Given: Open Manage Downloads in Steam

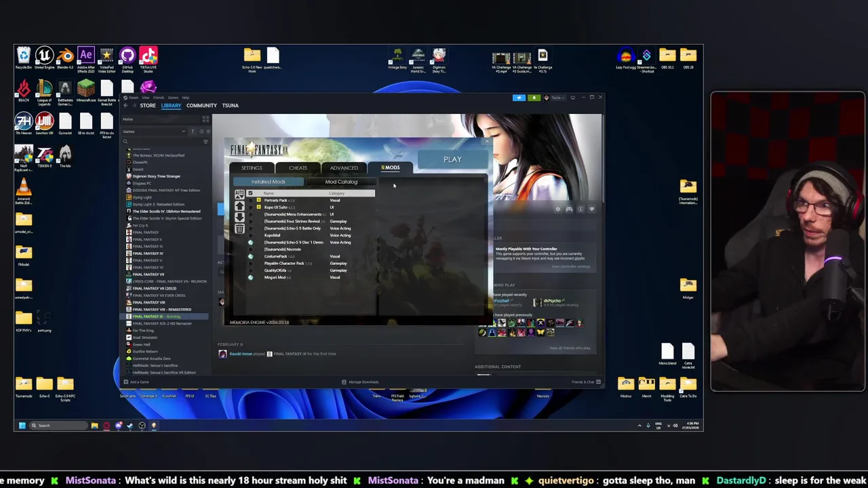Looking at the screenshot, I should pyautogui.click(x=361, y=382).
